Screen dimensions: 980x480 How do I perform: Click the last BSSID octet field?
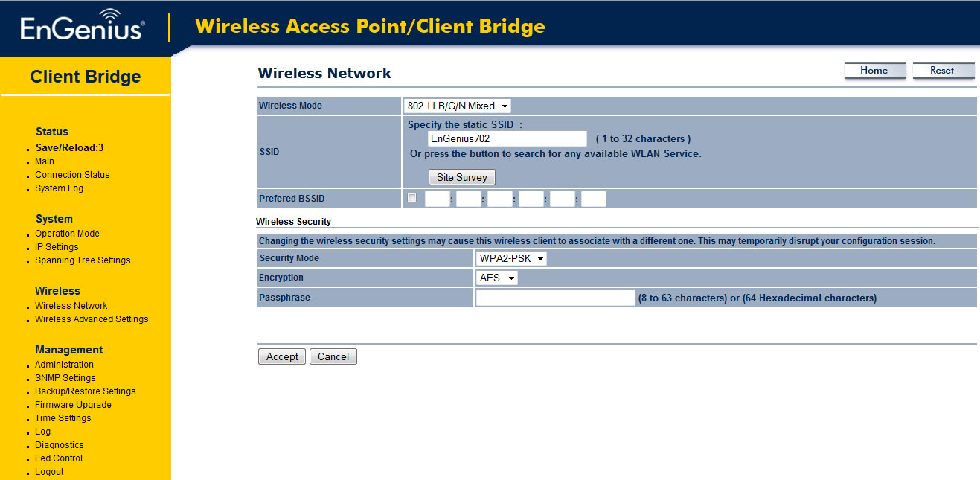pyautogui.click(x=594, y=199)
